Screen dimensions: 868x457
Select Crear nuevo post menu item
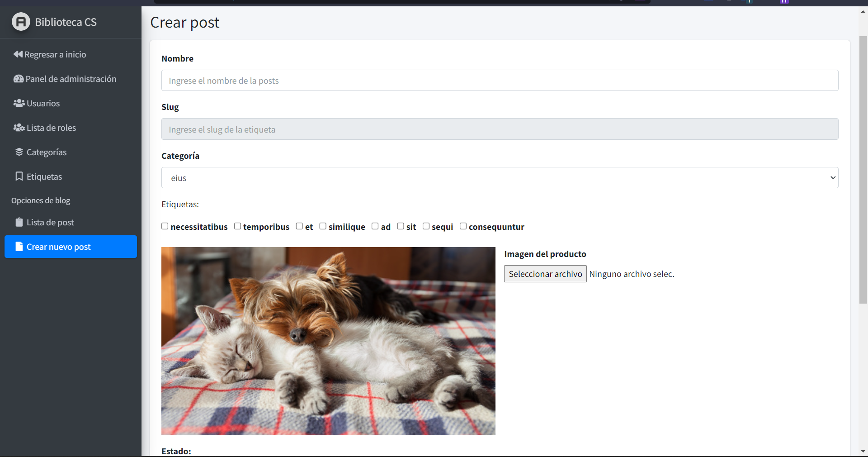pos(71,247)
